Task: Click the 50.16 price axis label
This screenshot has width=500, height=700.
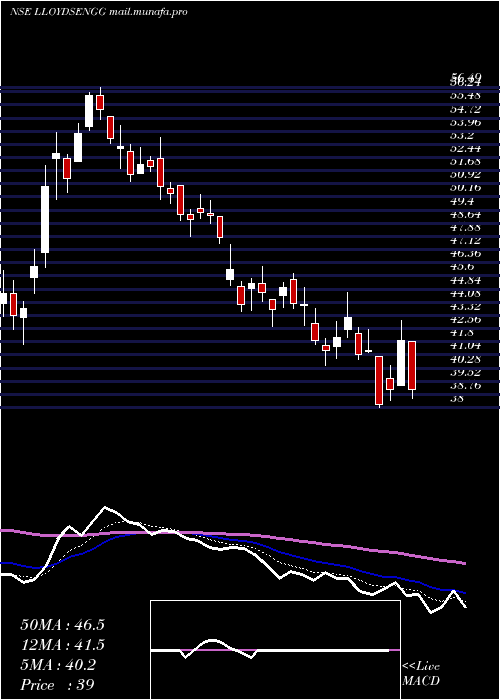Action: point(465,188)
